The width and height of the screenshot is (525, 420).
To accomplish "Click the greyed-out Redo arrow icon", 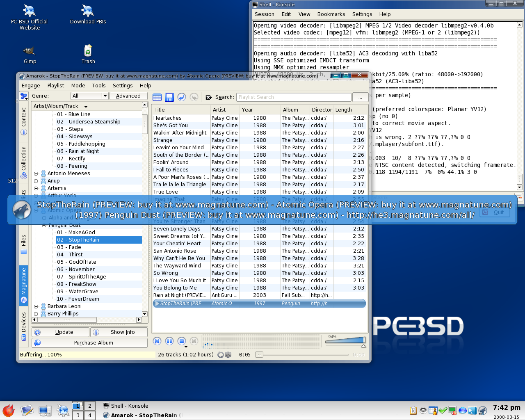I will [194, 97].
